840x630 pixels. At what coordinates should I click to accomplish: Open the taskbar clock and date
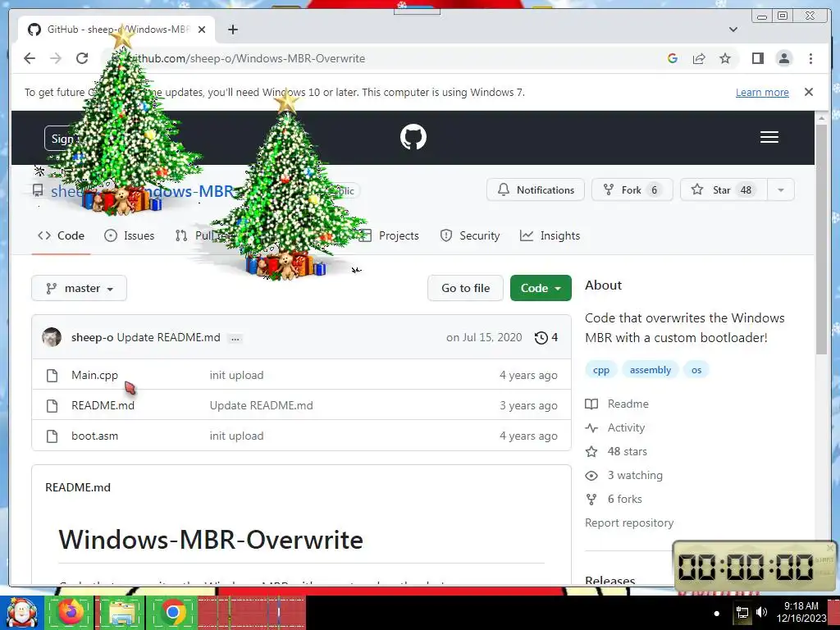pyautogui.click(x=801, y=612)
